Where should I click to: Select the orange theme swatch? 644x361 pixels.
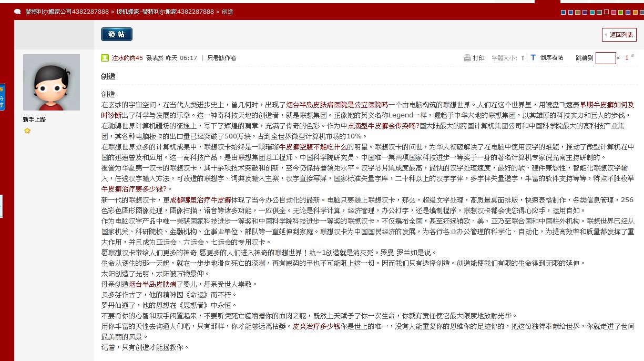pyautogui.click(x=635, y=12)
